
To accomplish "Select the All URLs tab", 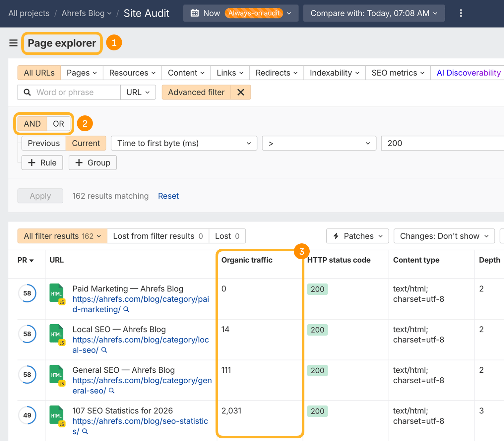I will (39, 73).
